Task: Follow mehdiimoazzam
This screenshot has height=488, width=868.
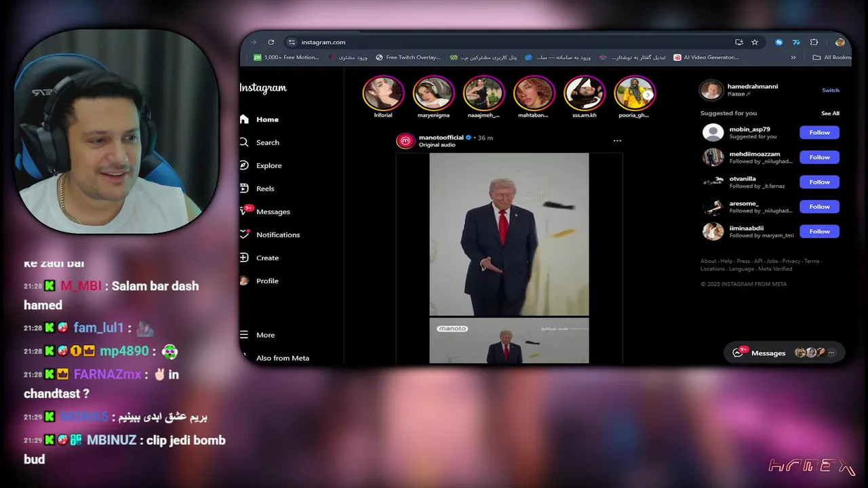Action: tap(819, 157)
